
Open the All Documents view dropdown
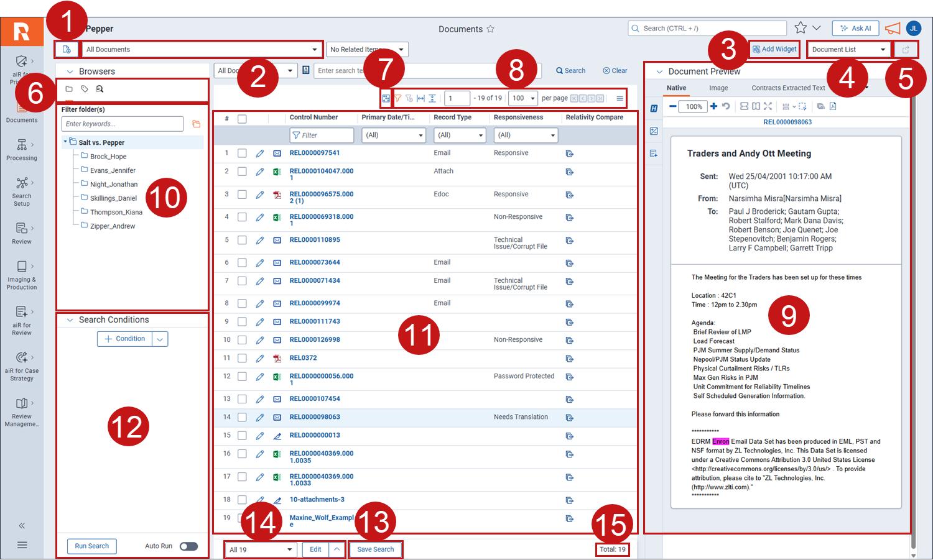tap(202, 50)
